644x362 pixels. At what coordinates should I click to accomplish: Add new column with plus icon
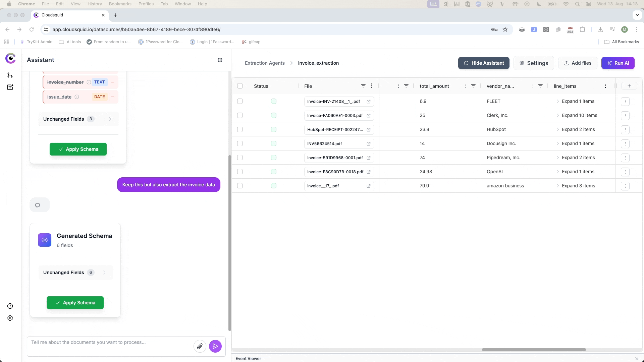(x=629, y=86)
